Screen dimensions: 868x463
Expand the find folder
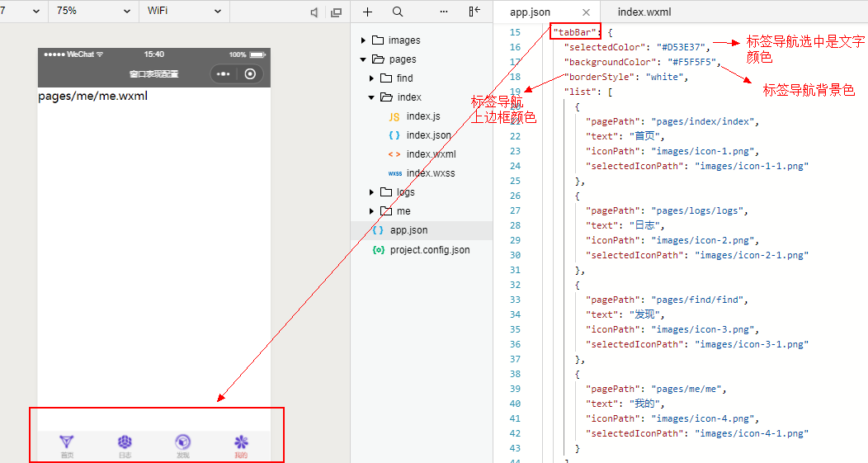point(372,78)
